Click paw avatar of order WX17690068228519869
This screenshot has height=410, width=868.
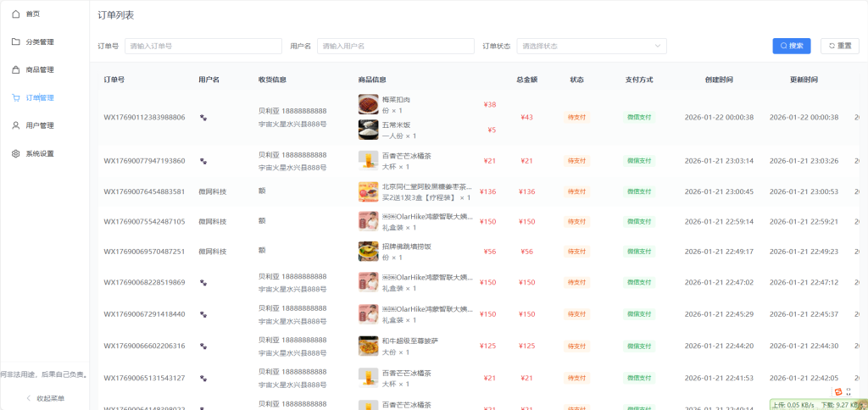(x=203, y=282)
